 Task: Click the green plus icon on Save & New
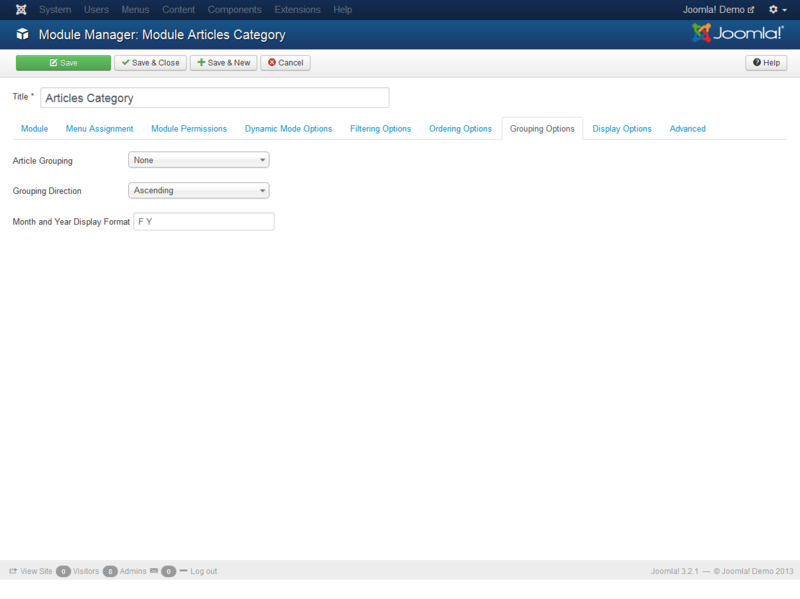point(201,62)
